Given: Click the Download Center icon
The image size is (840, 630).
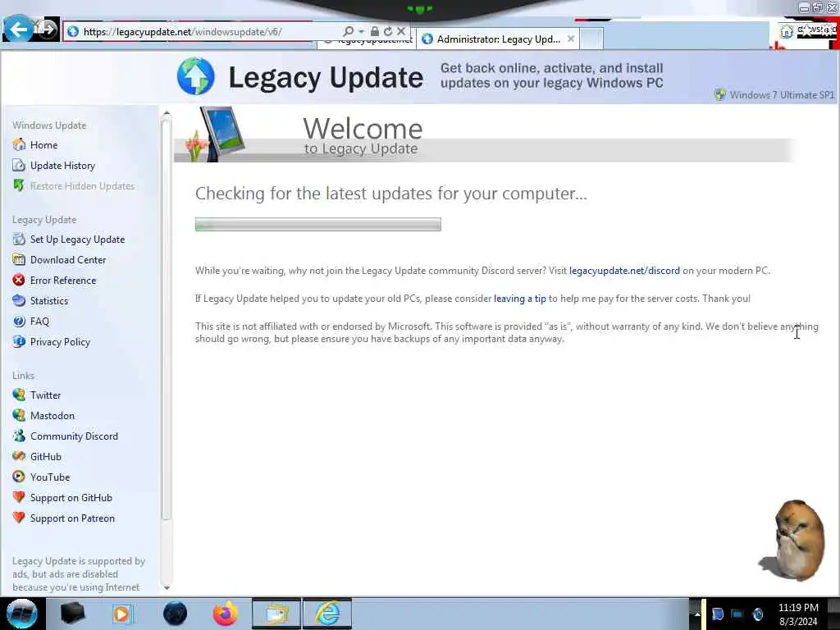Looking at the screenshot, I should click(x=19, y=259).
